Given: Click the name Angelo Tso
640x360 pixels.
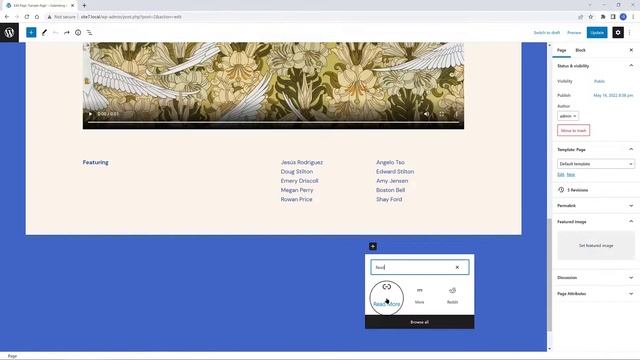Looking at the screenshot, I should 390,162.
